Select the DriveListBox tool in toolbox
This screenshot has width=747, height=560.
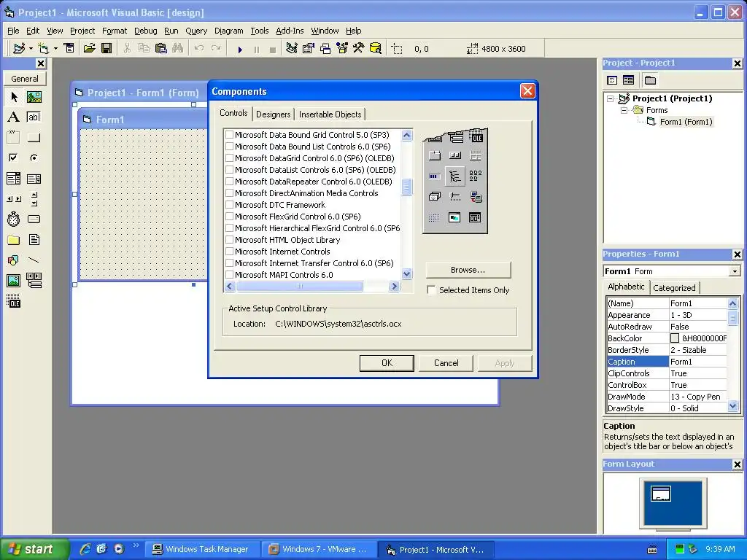coord(34,219)
